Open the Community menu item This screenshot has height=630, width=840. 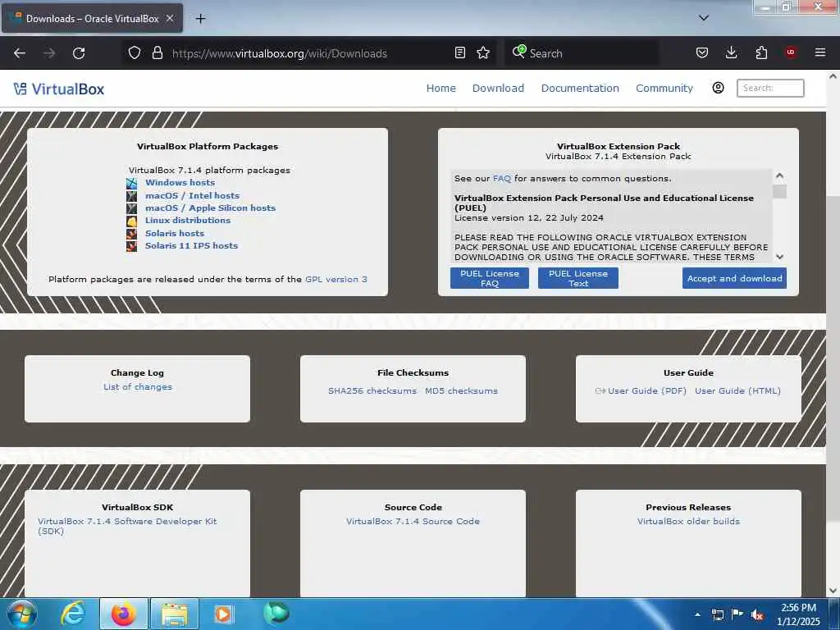664,88
